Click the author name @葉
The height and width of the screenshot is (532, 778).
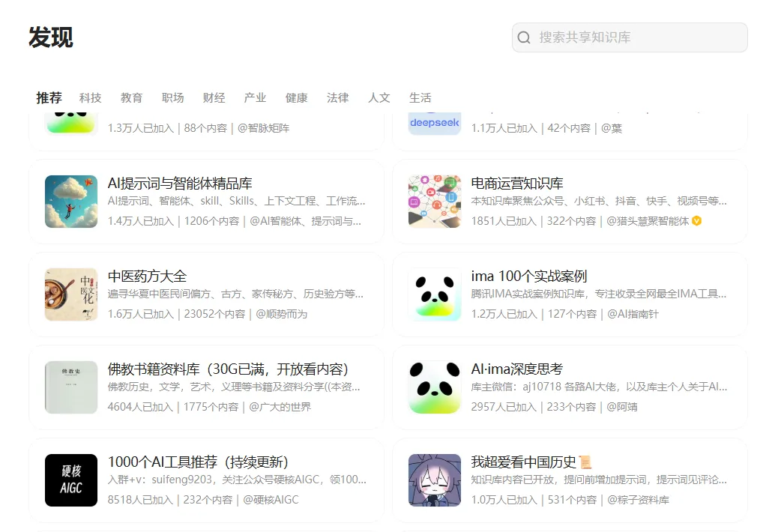point(612,128)
